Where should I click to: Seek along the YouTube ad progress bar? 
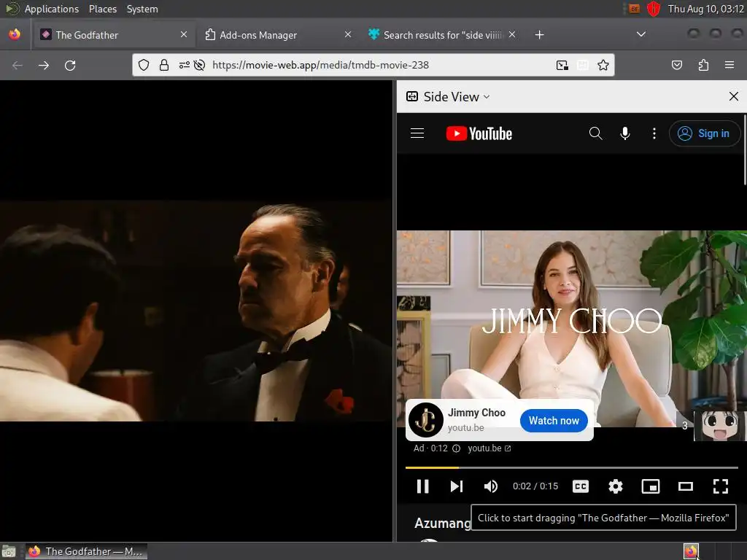point(572,467)
